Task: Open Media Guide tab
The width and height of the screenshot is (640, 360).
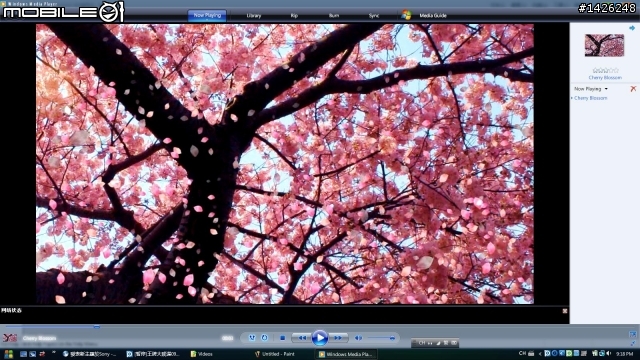Action: pyautogui.click(x=433, y=16)
